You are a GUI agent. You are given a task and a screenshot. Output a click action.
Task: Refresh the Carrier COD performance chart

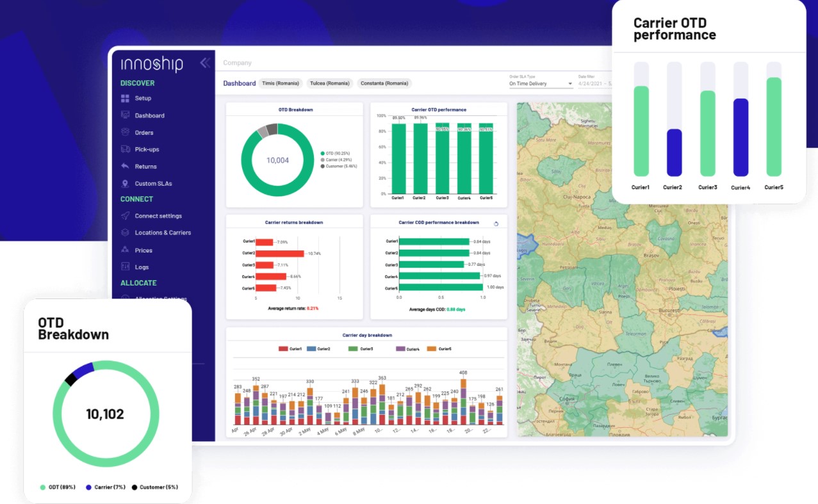pyautogui.click(x=495, y=224)
